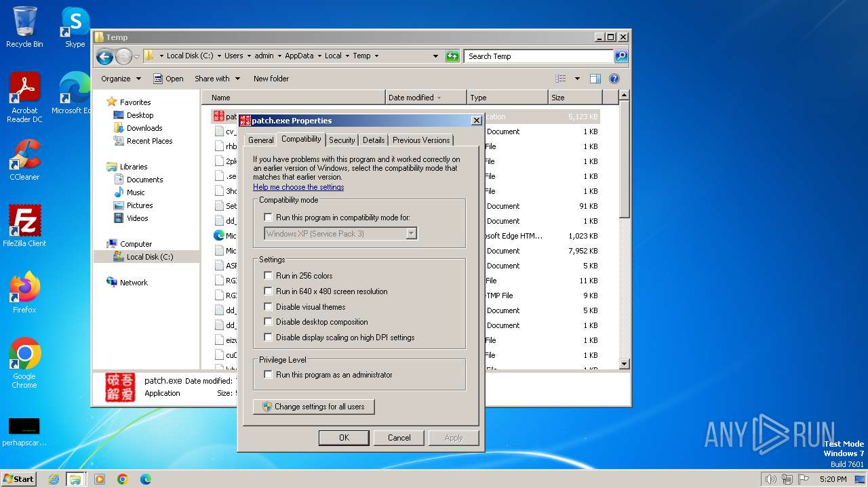
Task: Change view icon in Explorer toolbar
Action: coord(561,79)
